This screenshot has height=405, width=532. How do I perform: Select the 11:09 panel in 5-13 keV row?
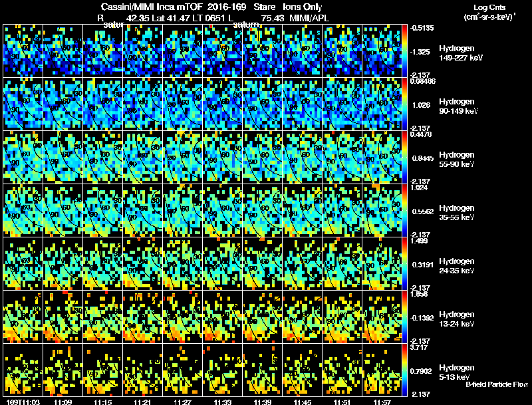click(63, 370)
